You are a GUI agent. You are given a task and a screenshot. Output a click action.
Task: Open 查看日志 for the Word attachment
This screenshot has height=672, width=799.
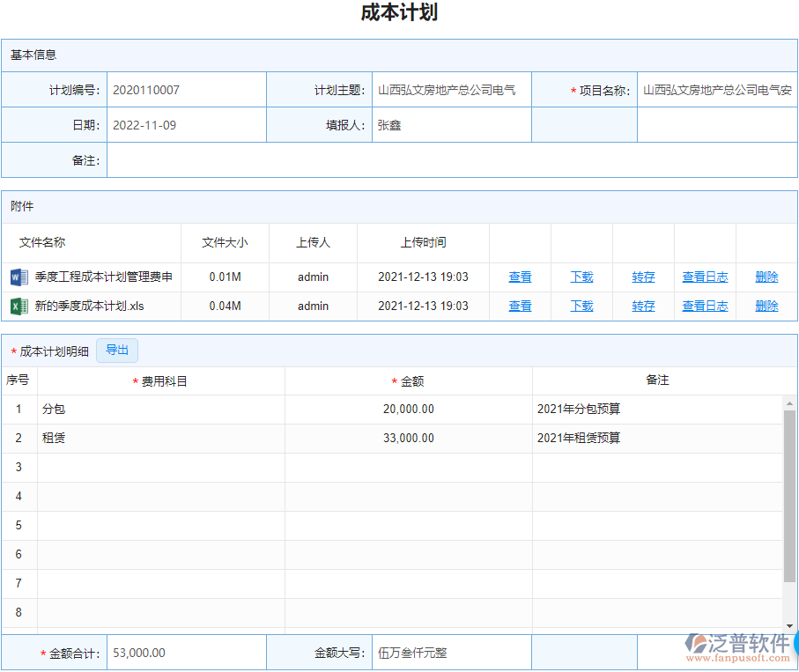coord(705,277)
